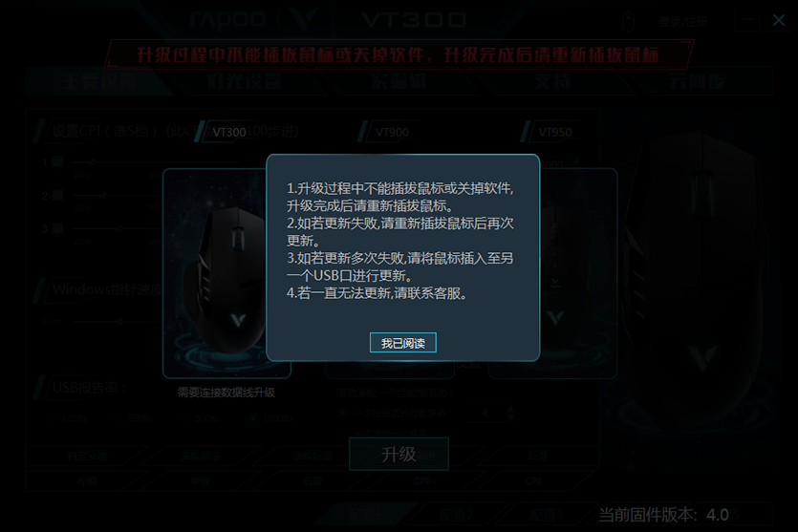
Task: Close the Rapoo window with X icon
Action: point(779,20)
